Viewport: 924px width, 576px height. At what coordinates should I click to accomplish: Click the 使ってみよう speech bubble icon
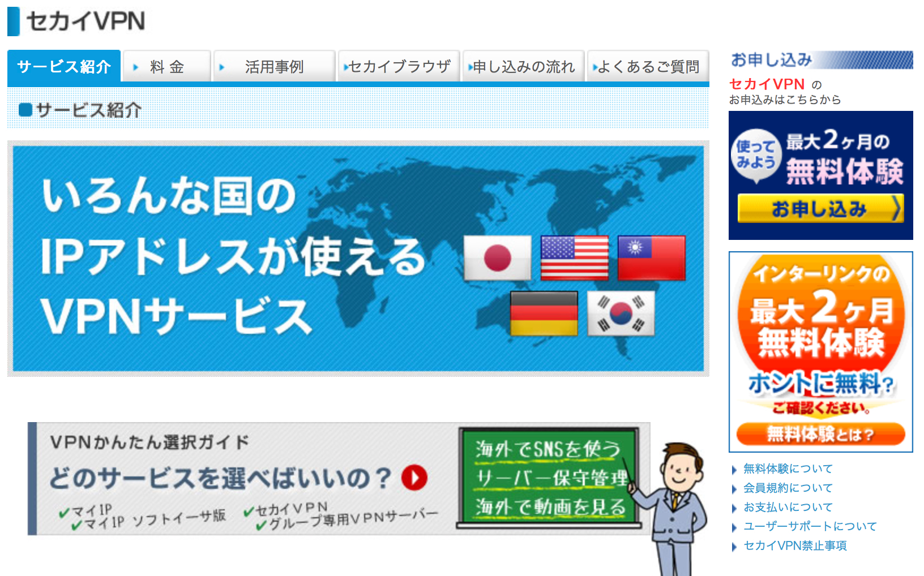[755, 156]
